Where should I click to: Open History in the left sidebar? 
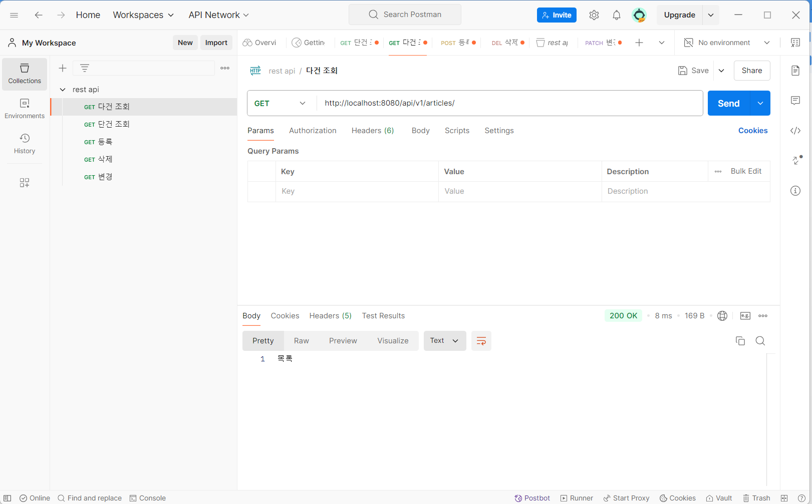[25, 144]
